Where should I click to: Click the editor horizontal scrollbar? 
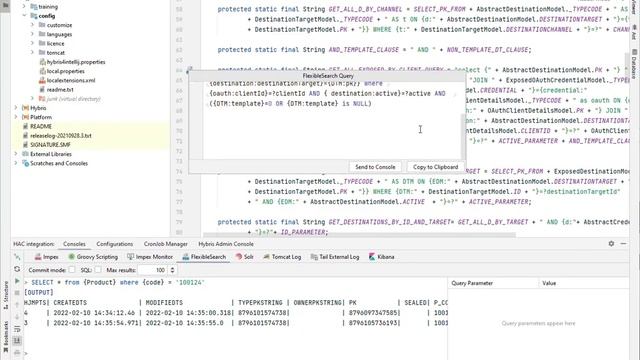359,235
